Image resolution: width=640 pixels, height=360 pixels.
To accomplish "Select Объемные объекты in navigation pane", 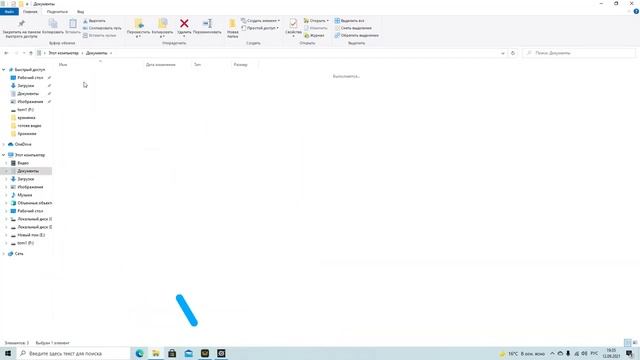I will 34,203.
